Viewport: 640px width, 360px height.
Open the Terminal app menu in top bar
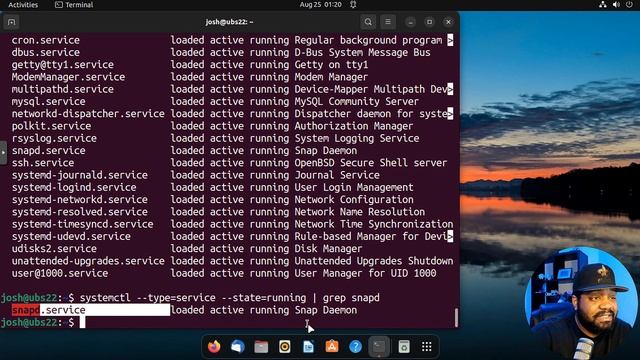74,5
